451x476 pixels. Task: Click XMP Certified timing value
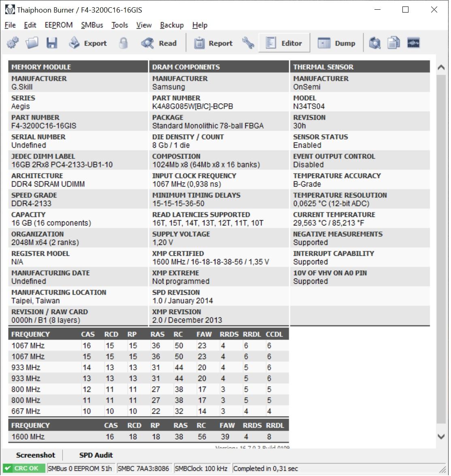click(211, 261)
